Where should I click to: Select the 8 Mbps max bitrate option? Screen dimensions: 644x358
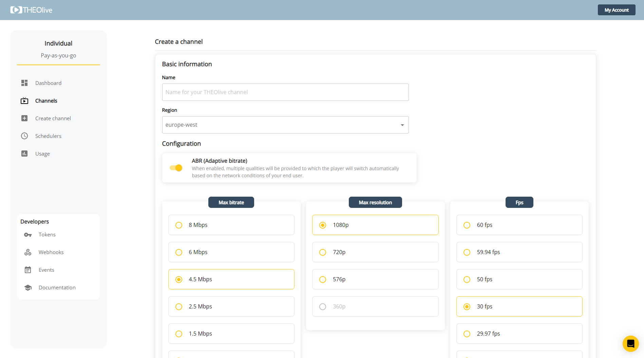[x=179, y=225]
